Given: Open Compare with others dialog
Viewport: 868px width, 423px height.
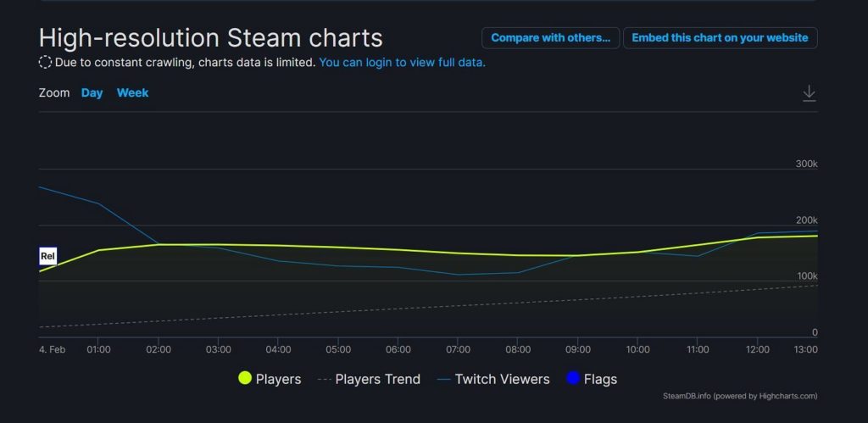Looking at the screenshot, I should click(x=551, y=38).
